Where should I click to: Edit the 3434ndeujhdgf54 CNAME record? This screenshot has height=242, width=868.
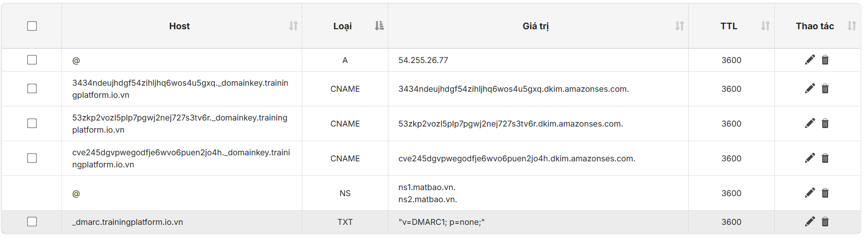810,89
